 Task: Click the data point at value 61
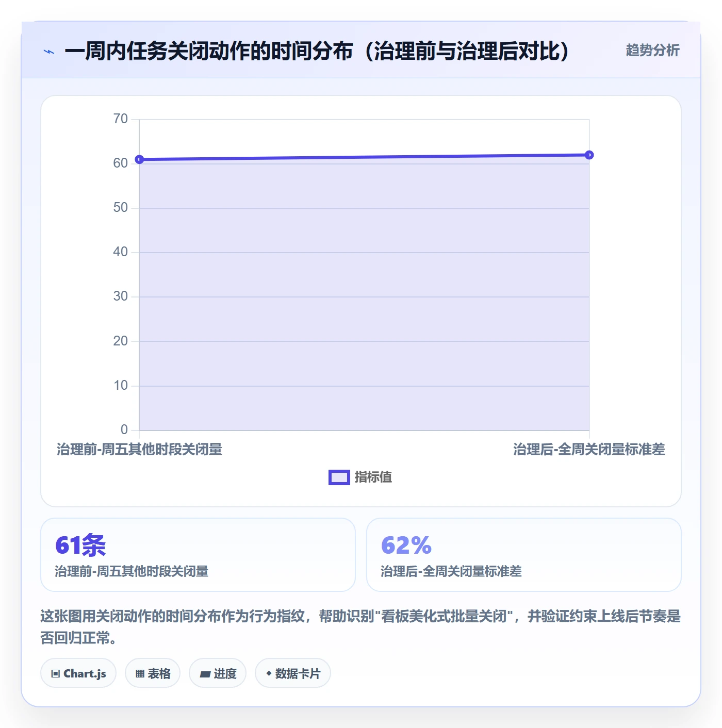pos(139,159)
